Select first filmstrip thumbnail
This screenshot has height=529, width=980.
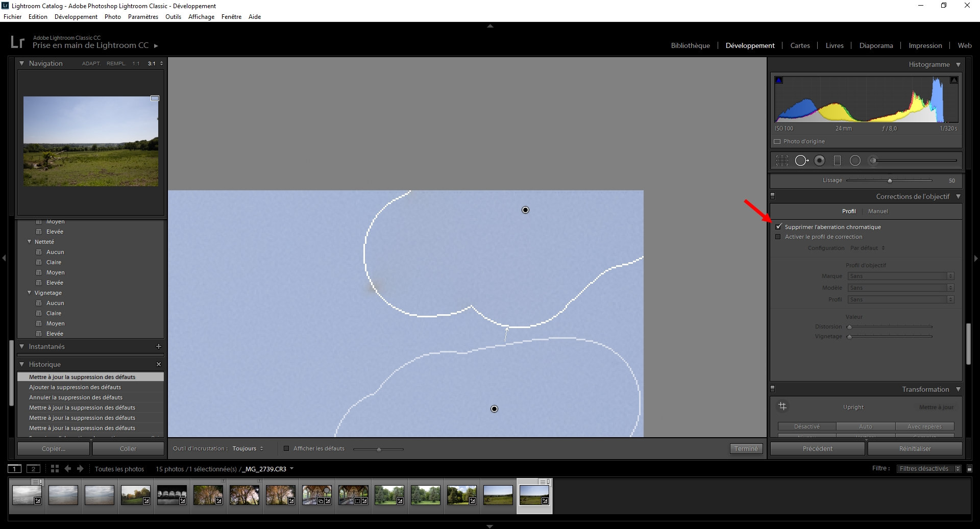point(27,495)
